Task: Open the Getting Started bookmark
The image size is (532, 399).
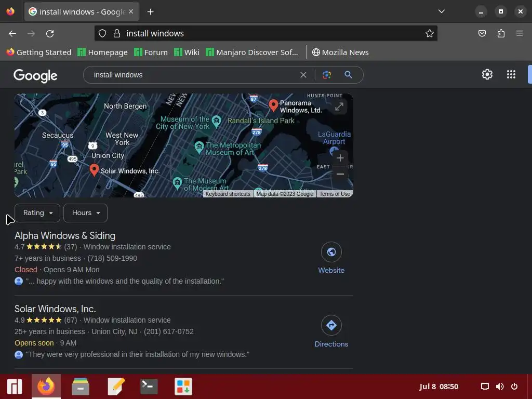Action: 39,52
